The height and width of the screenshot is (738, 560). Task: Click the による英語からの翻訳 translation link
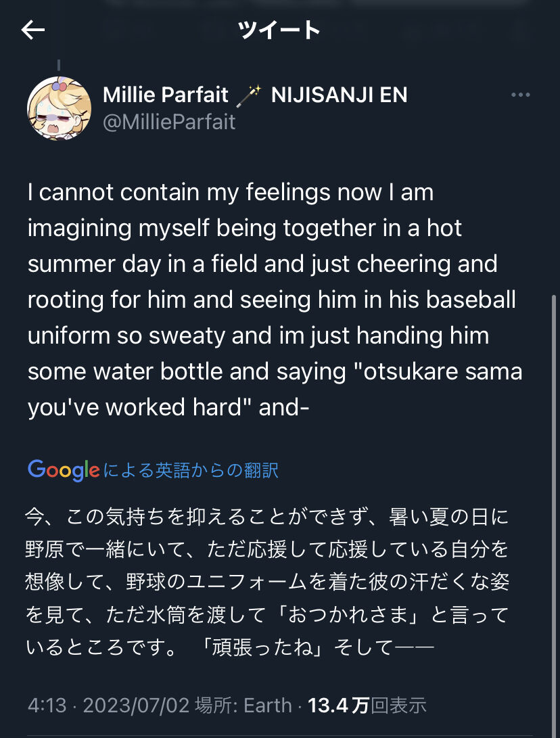click(x=191, y=470)
